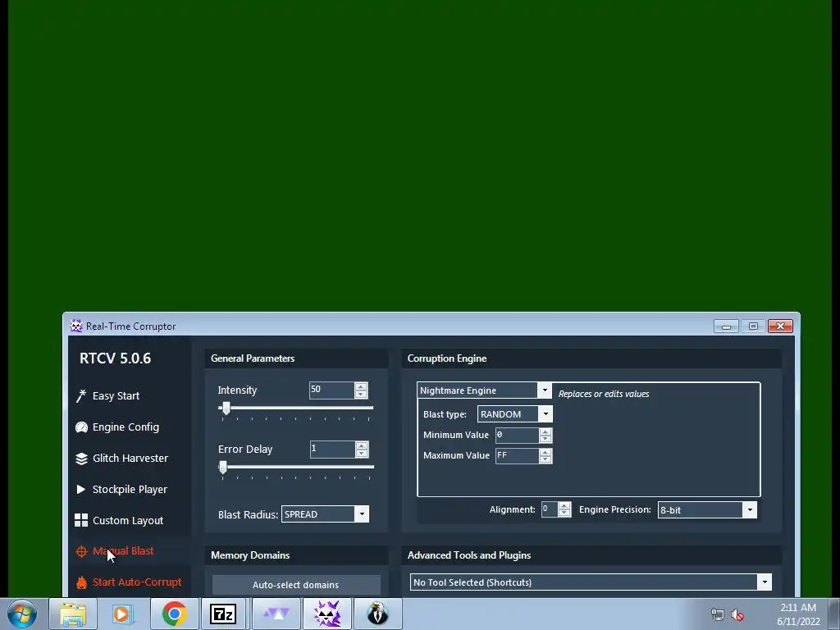This screenshot has width=840, height=630.
Task: Maximize the Real-Time Corruptor window
Action: 753,326
